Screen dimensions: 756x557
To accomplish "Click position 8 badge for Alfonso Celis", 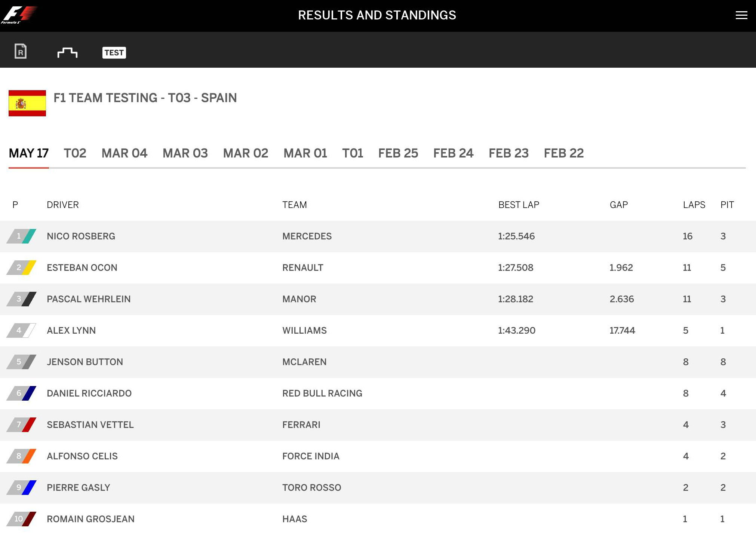I will click(21, 456).
